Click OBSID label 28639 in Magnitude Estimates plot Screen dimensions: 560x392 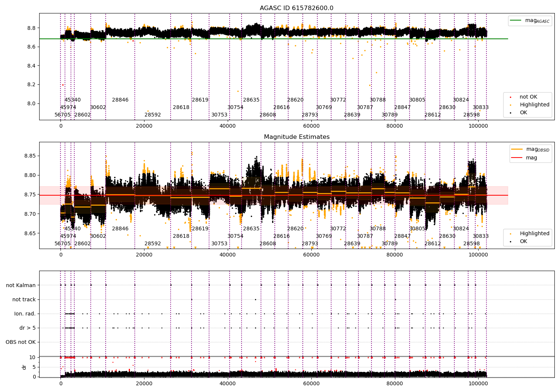(352, 244)
